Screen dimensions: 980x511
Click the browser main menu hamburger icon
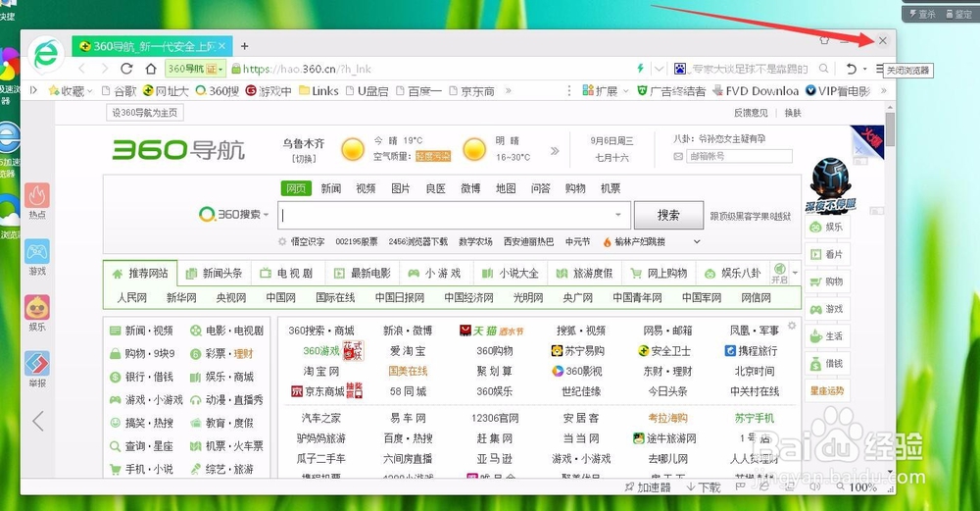point(880,69)
